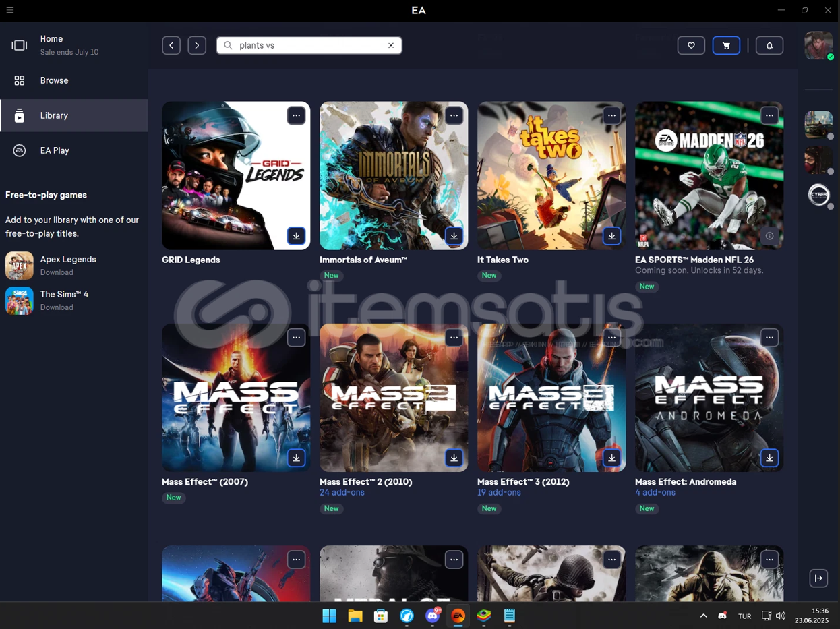Open more options for Madden NFL 26
This screenshot has height=629, width=840.
[x=770, y=115]
